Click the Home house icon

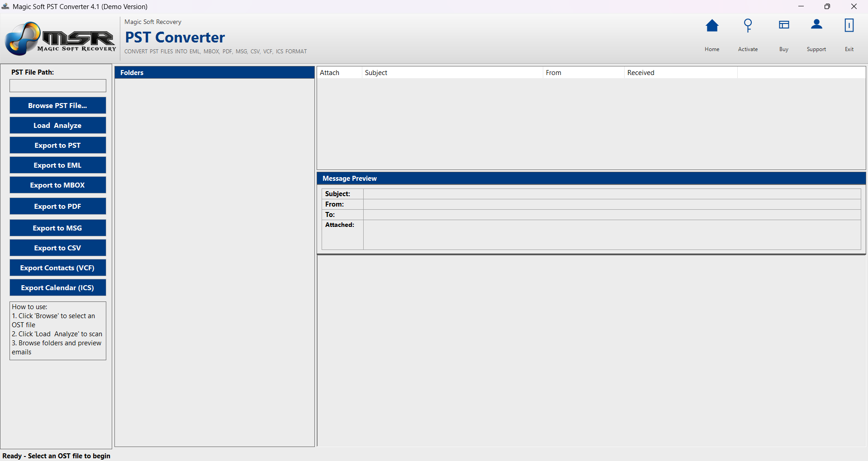click(x=712, y=26)
